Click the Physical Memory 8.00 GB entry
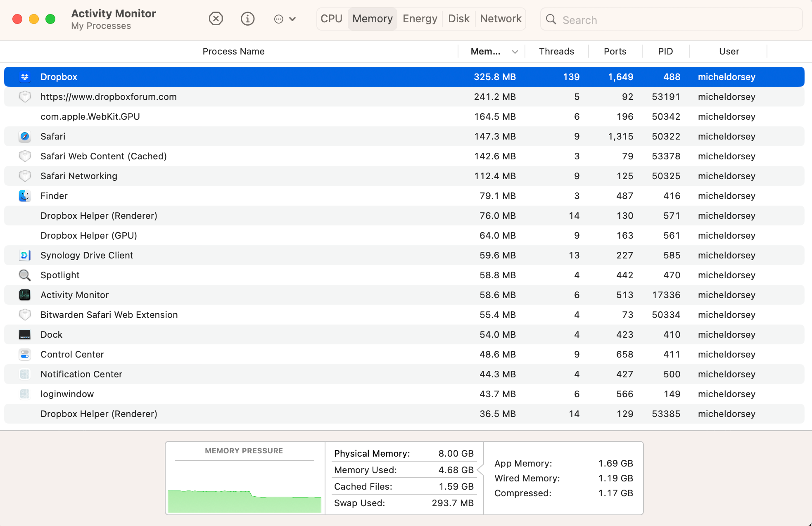 pos(404,453)
